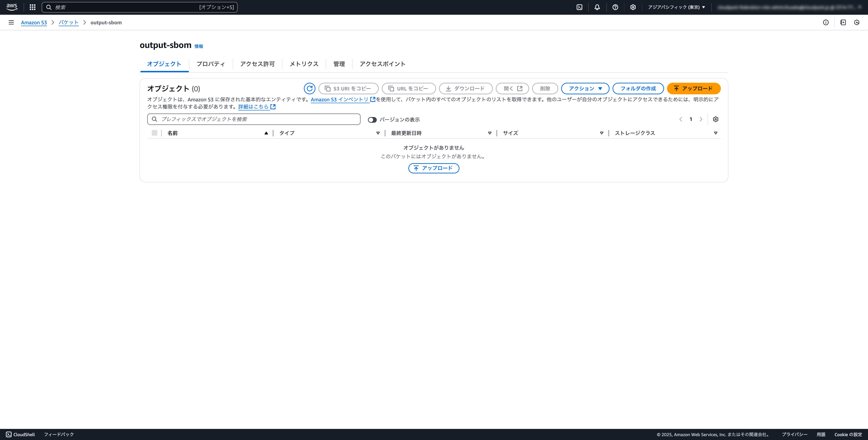Go to page 1 in pagination
Screen dimensions: 868x440
coord(691,119)
